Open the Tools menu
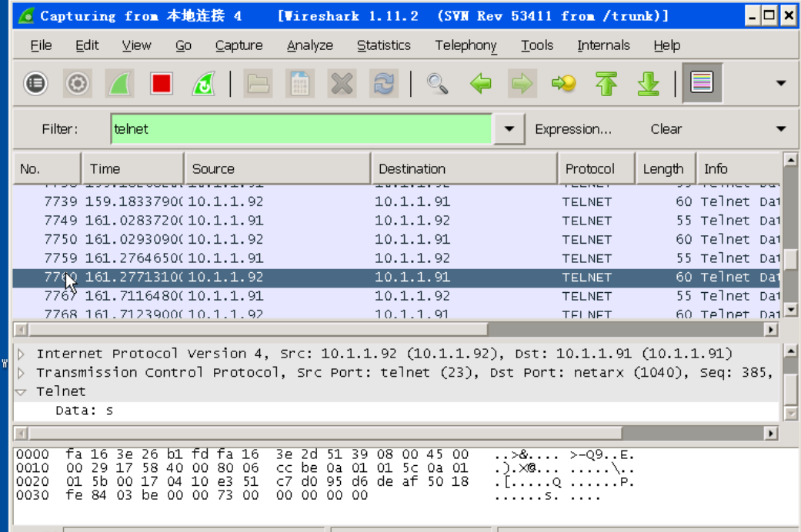Viewport: 801px width, 532px height. point(537,45)
